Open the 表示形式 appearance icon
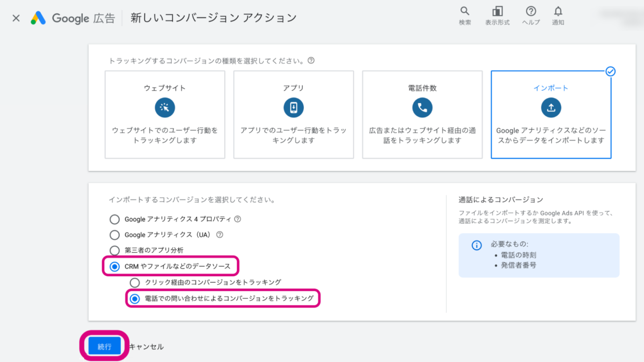Viewport: 644px width, 362px height. tap(497, 11)
